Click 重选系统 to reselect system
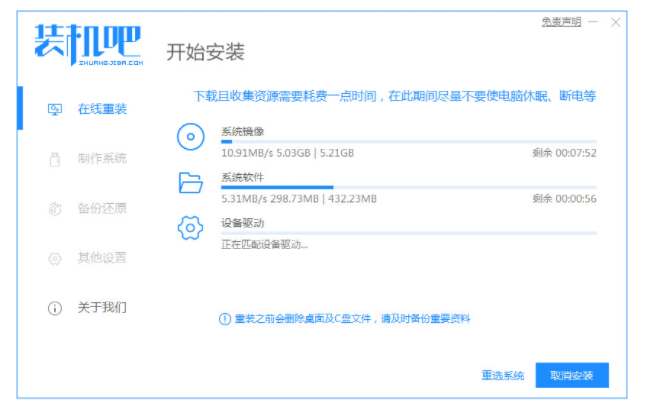651x406 pixels. 503,375
